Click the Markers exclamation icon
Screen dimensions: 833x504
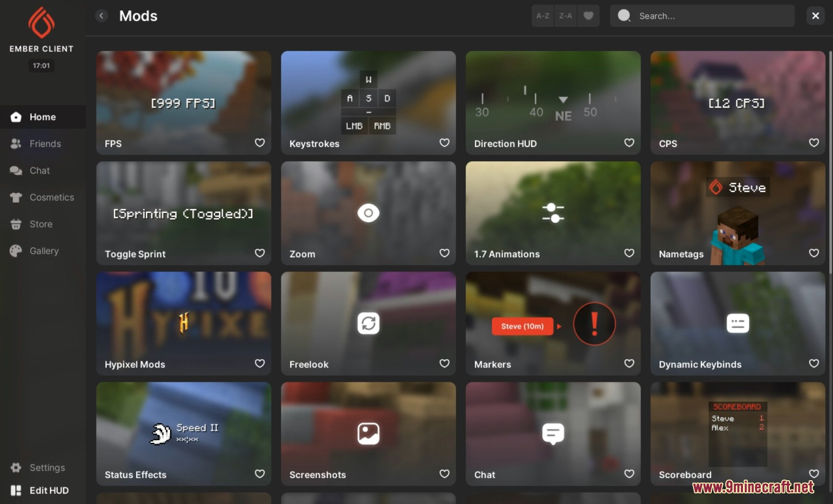594,324
